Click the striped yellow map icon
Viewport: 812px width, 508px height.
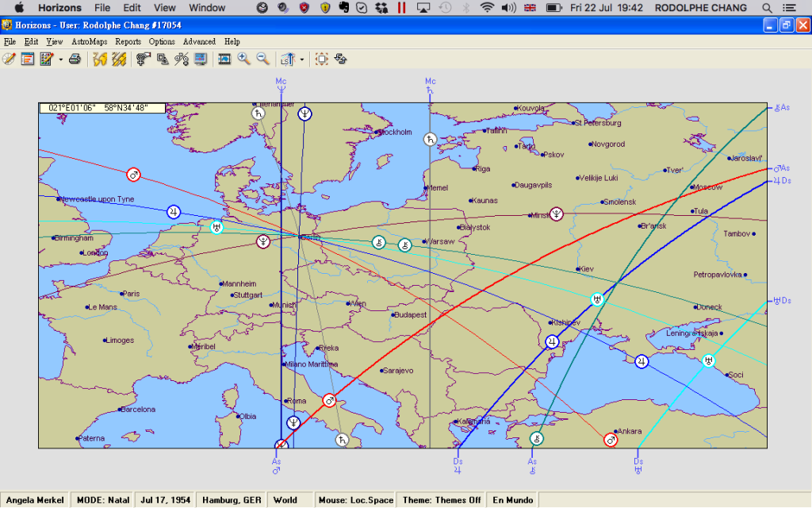119,59
